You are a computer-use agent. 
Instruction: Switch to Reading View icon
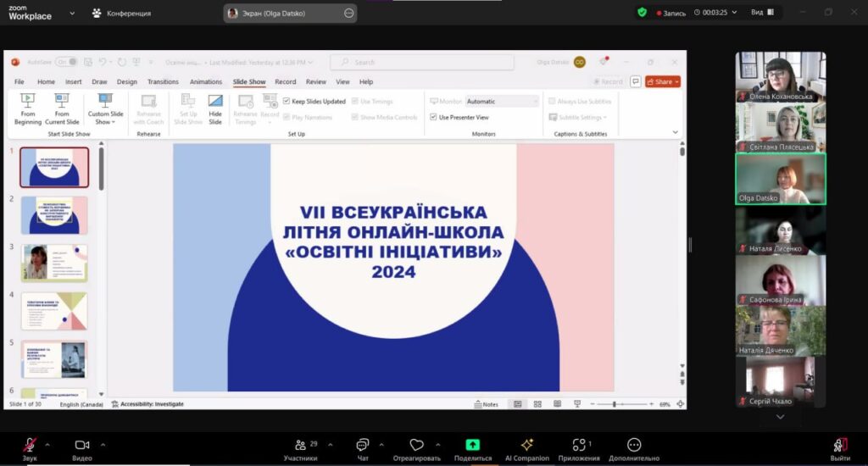pos(558,404)
